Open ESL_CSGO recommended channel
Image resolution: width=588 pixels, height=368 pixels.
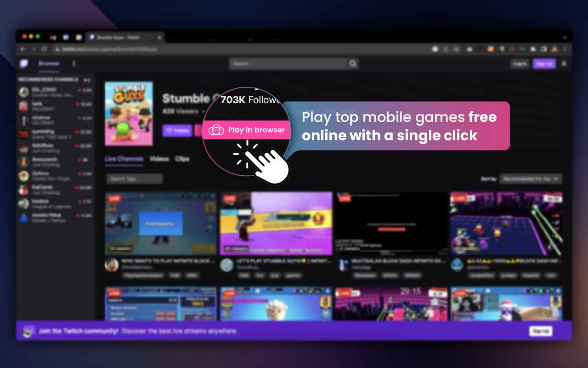click(56, 92)
